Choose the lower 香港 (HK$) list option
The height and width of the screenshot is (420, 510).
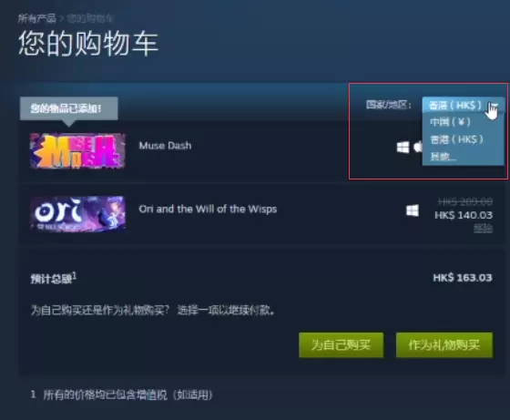(x=456, y=139)
